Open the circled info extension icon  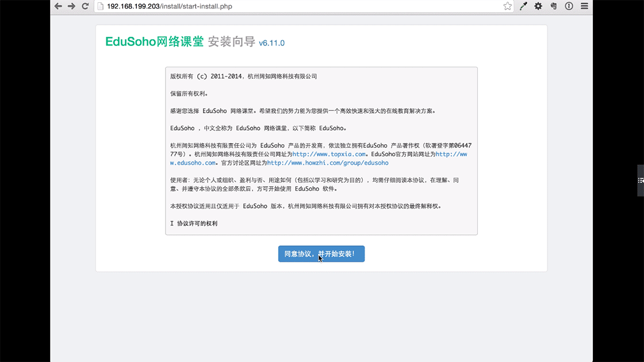[x=569, y=6]
